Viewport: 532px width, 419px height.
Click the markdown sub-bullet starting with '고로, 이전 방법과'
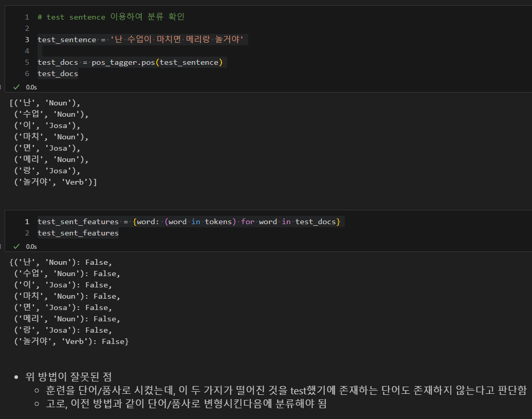(186, 404)
